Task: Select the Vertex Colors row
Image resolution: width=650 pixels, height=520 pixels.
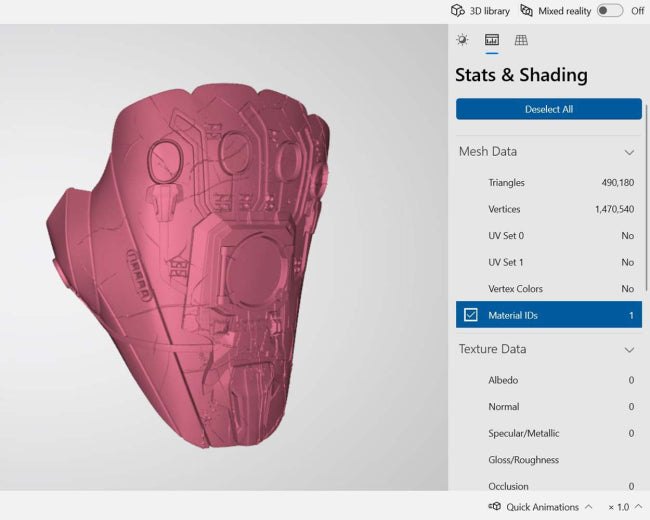Action: click(549, 289)
